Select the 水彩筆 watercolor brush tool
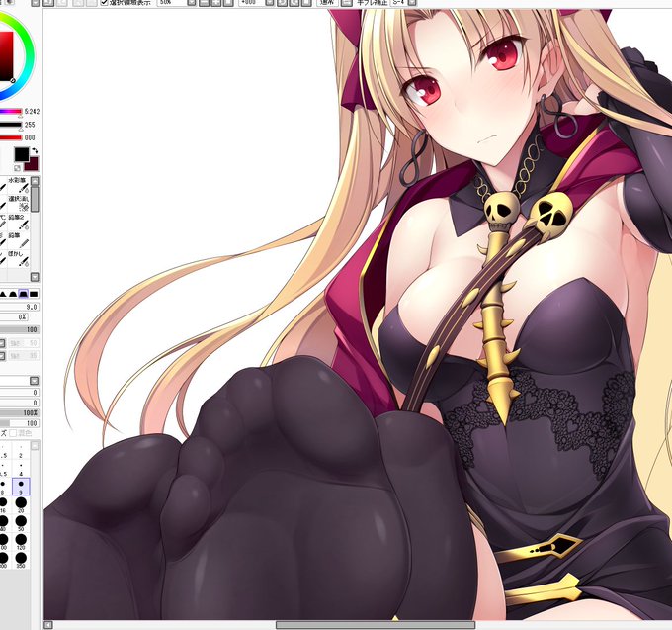The image size is (672, 630). (x=19, y=185)
